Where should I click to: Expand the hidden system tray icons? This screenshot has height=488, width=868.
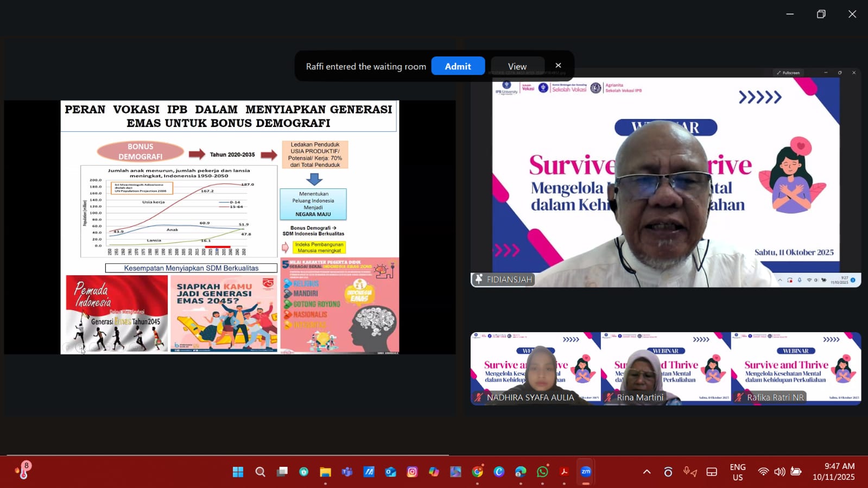647,472
